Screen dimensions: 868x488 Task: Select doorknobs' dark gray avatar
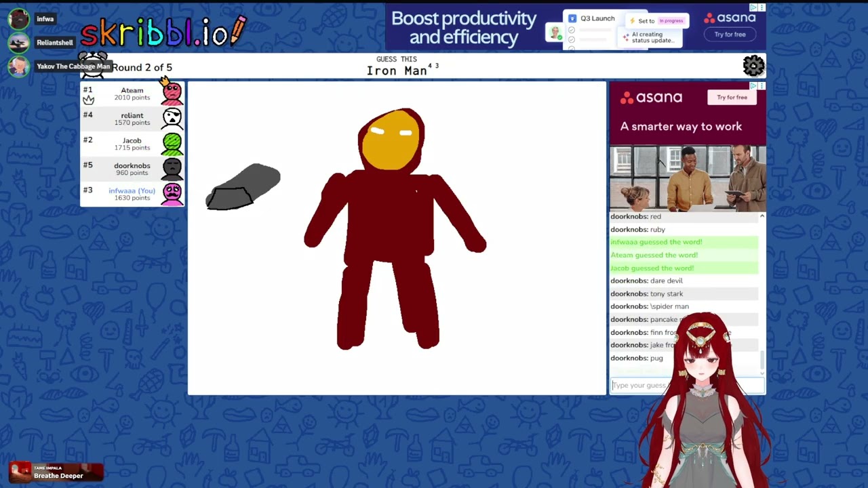(172, 168)
